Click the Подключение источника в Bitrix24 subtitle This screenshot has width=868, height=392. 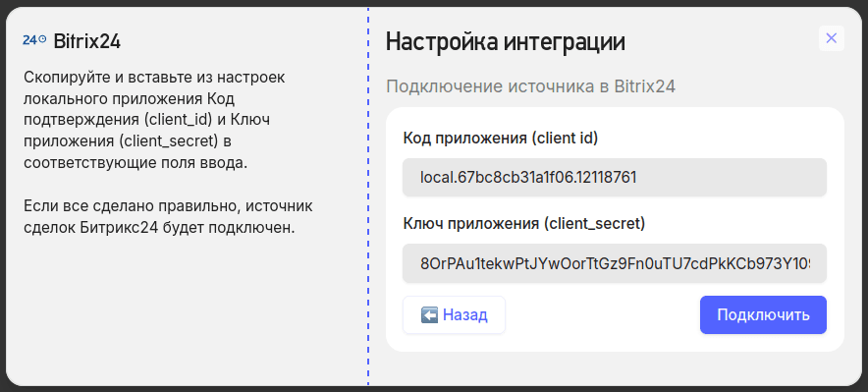530,86
